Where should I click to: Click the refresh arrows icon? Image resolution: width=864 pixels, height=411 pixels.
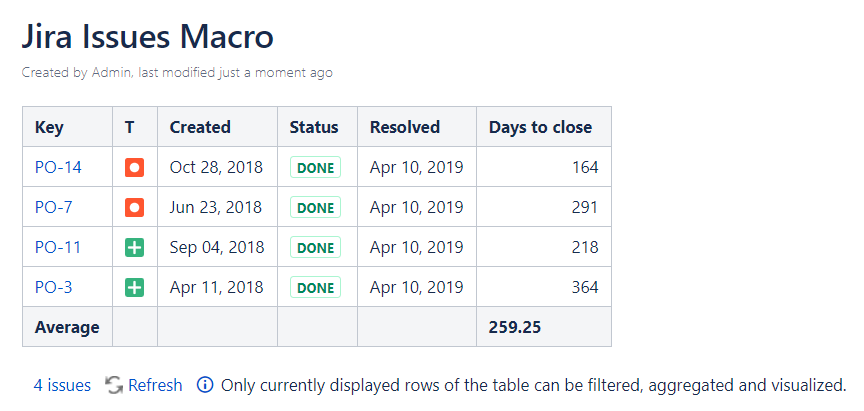pyautogui.click(x=114, y=385)
